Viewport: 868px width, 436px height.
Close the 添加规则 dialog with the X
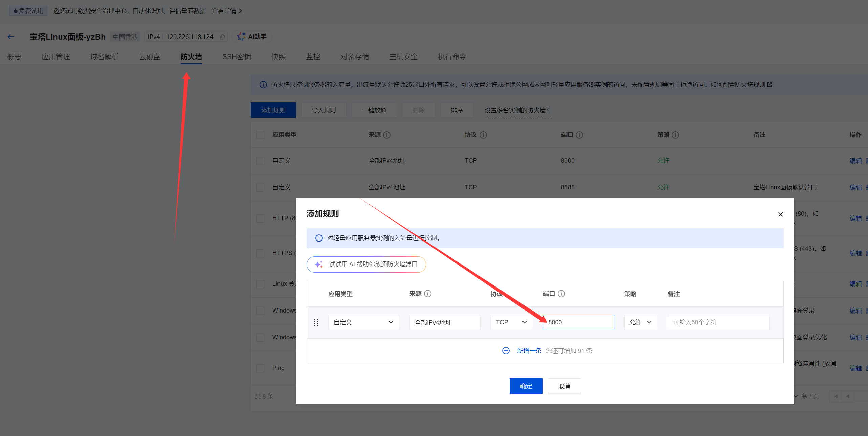[x=780, y=214]
